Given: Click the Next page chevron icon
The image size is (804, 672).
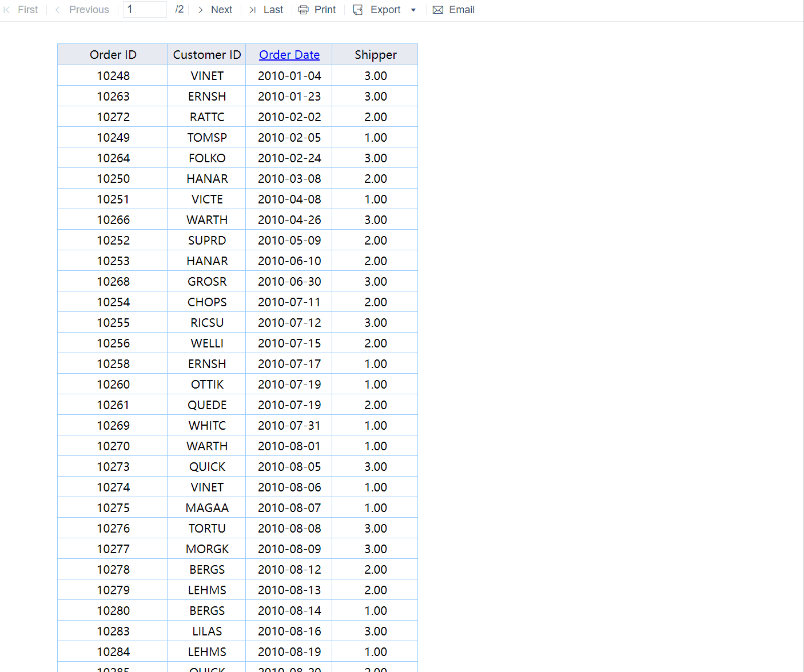Looking at the screenshot, I should point(200,9).
